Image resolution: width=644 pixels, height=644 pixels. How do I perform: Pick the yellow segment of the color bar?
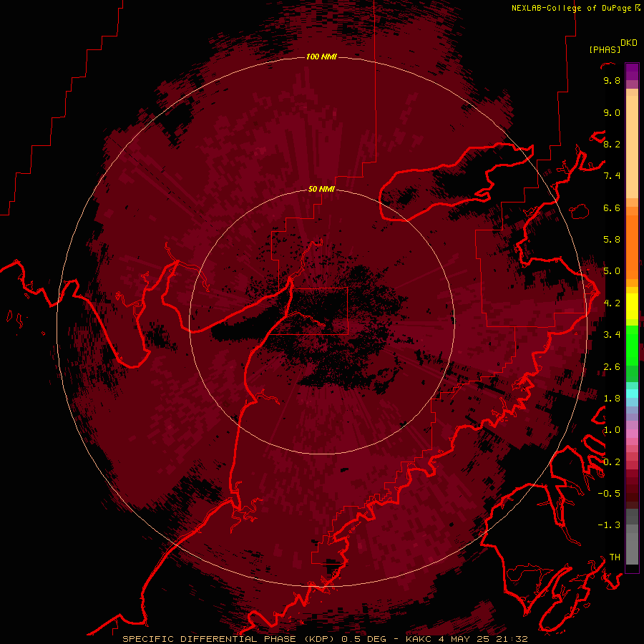632,306
